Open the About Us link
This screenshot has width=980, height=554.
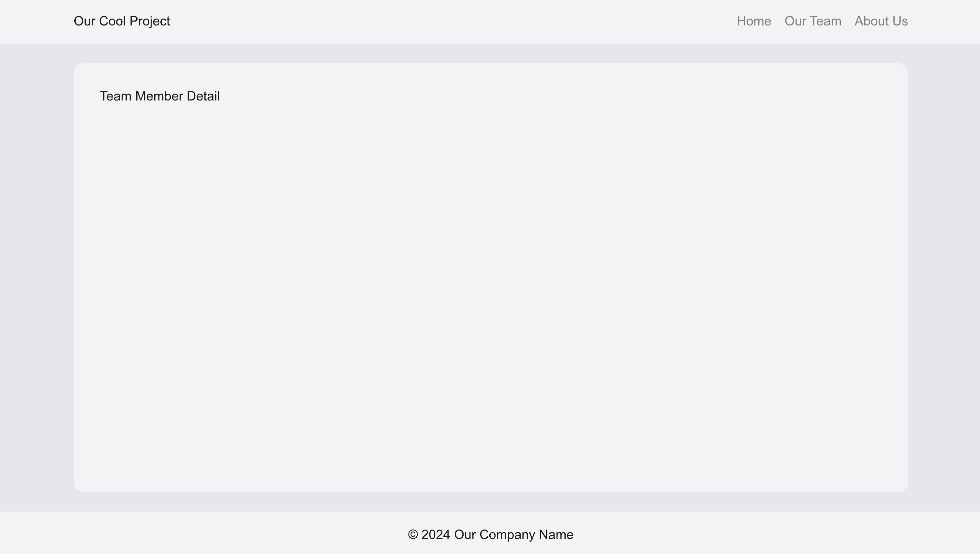coord(881,21)
